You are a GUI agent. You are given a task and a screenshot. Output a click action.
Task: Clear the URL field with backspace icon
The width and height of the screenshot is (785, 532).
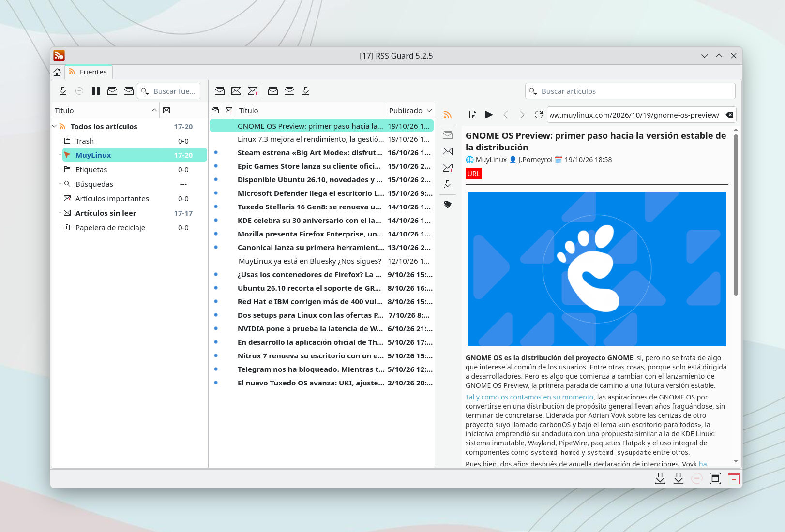point(729,115)
